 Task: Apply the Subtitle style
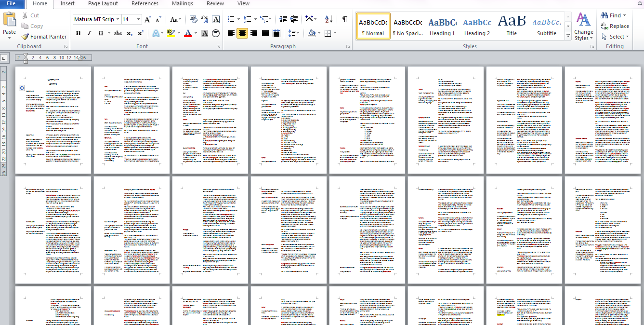click(547, 26)
